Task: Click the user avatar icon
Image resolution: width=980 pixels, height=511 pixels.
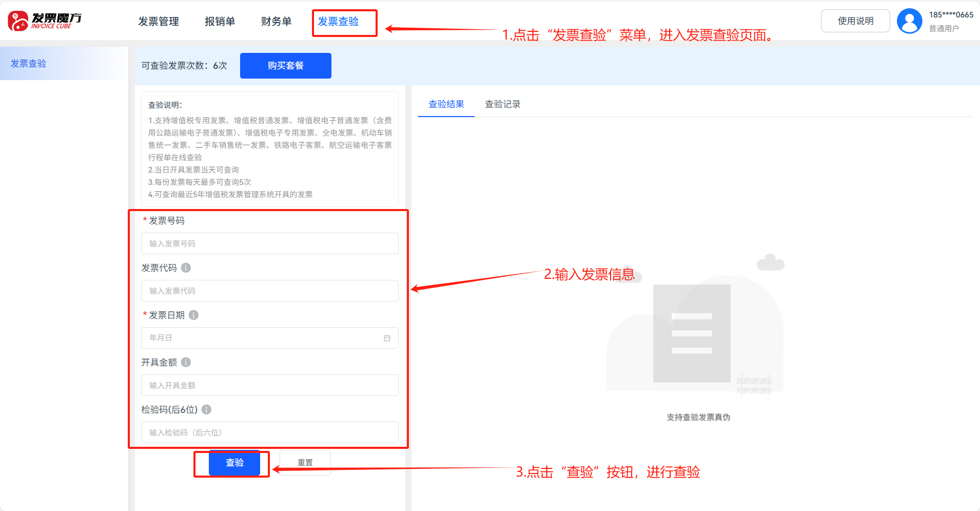Action: 909,21
